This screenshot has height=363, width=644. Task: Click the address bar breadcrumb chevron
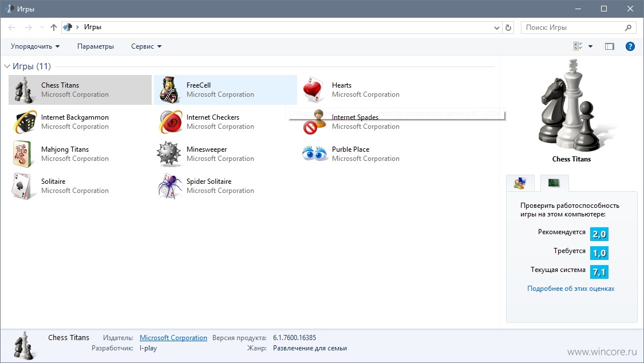[x=77, y=27]
